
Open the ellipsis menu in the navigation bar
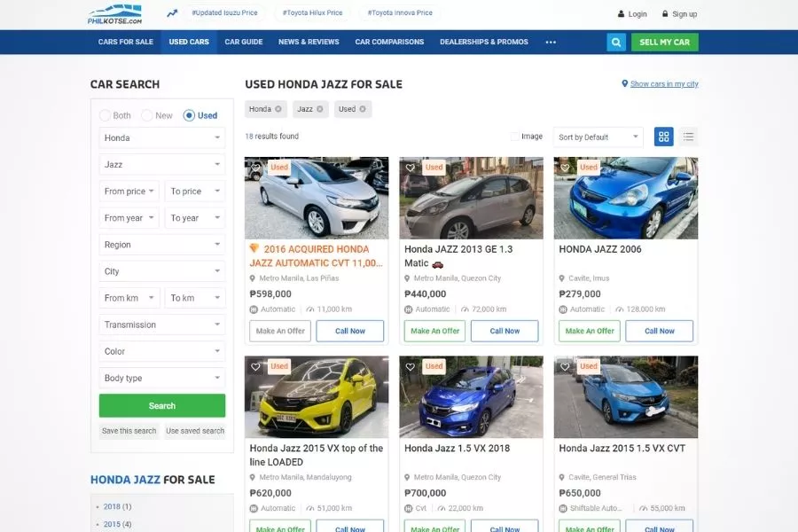551,42
